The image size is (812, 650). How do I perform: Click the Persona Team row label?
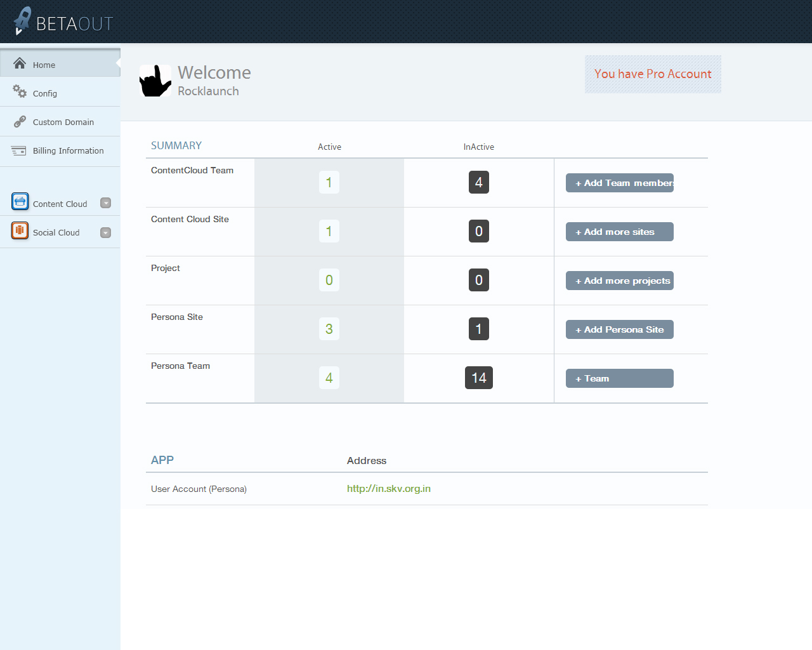coord(180,366)
